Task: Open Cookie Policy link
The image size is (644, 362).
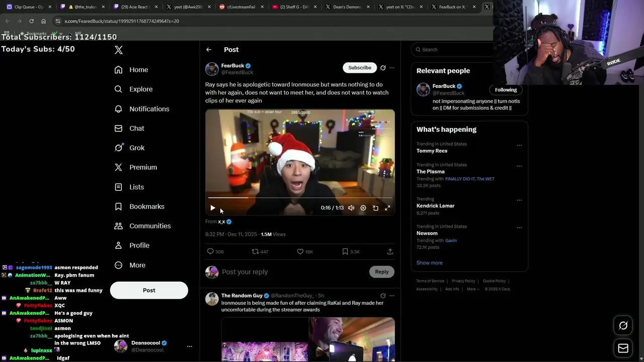Action: 494,281
